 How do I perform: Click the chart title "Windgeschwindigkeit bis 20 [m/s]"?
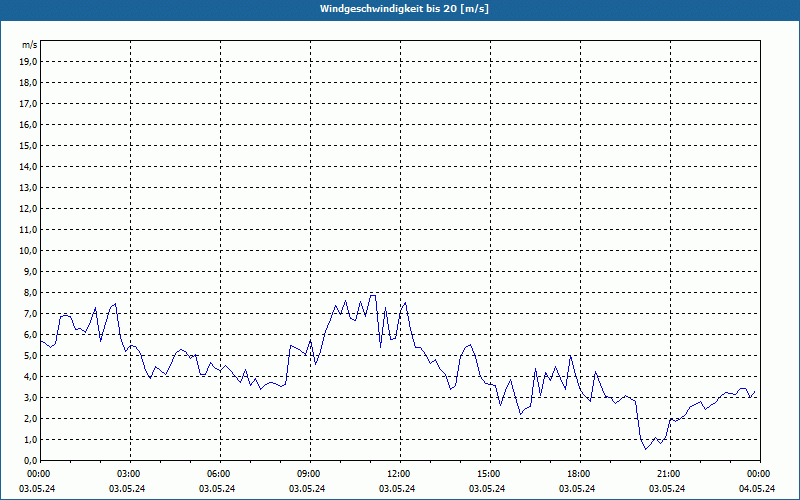[x=404, y=9]
